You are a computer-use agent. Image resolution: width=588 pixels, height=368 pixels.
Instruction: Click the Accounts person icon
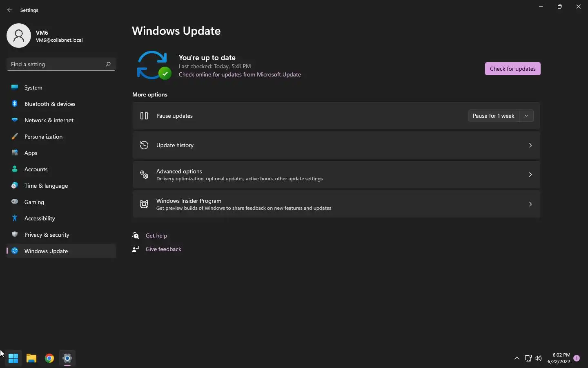coord(15,169)
